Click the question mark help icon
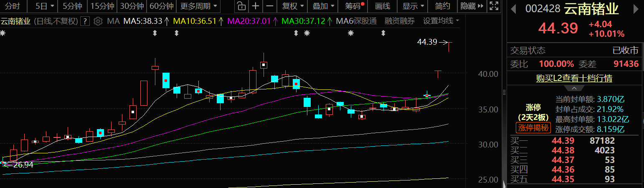Viewport: 644px width, 188px height. coord(85,21)
